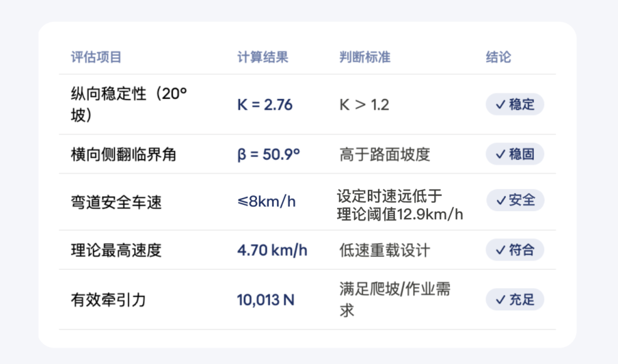The width and height of the screenshot is (618, 364).
Task: Click the 安全 checkmark badge
Action: pyautogui.click(x=514, y=200)
